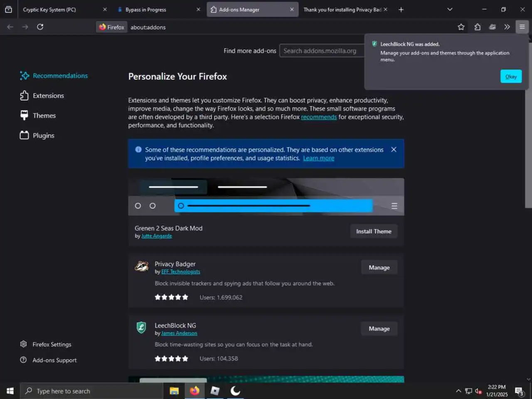Viewport: 532px width, 399px height.
Task: Open the crescent moon app on taskbar
Action: [x=235, y=391]
